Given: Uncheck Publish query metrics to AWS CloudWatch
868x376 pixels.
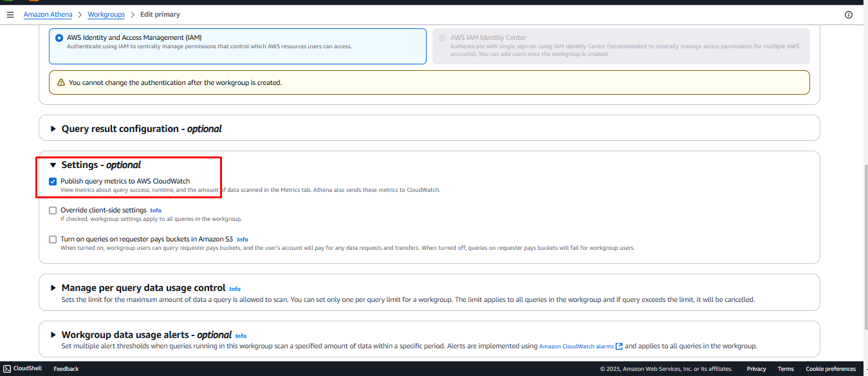Looking at the screenshot, I should click(53, 182).
